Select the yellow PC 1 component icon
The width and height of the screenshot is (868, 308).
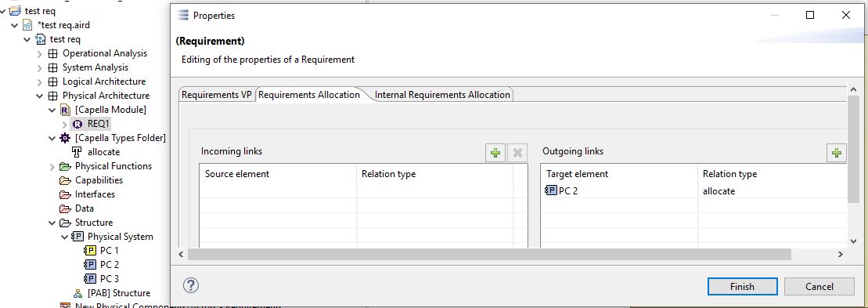point(90,250)
